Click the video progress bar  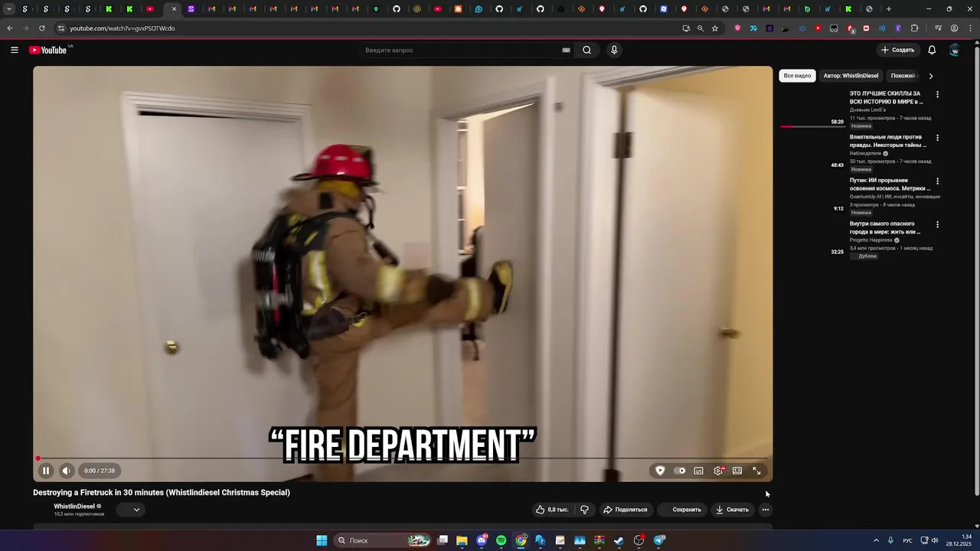coord(403,458)
